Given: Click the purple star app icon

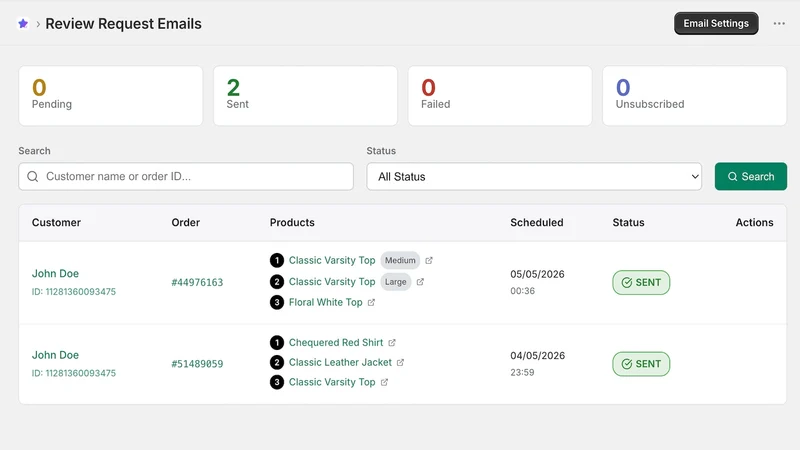Looking at the screenshot, I should [x=23, y=23].
